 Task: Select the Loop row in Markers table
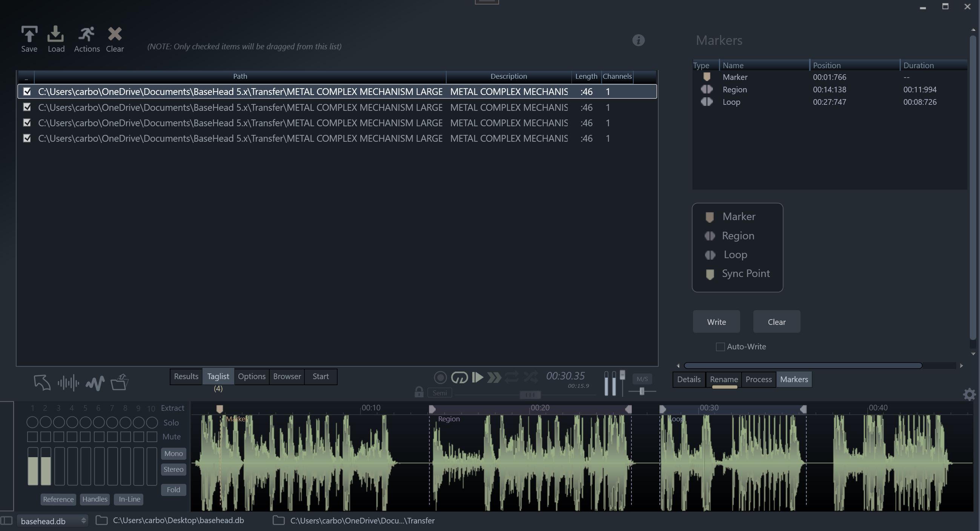click(x=830, y=102)
